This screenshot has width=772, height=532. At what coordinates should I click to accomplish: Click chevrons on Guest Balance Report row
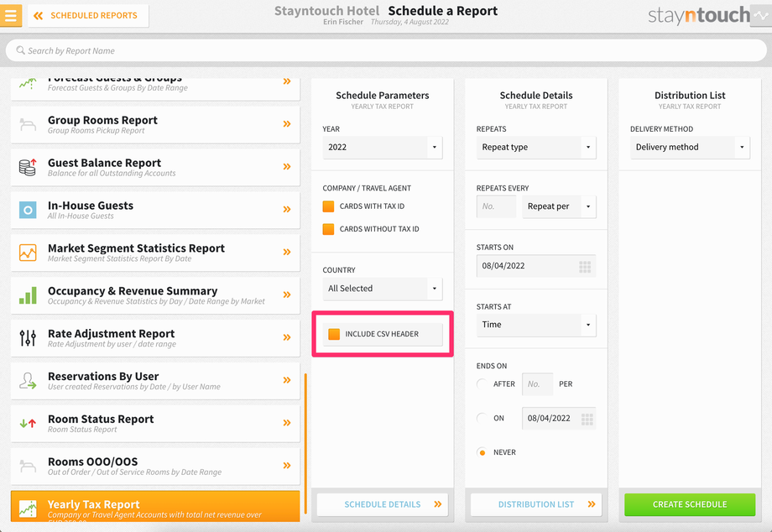[x=287, y=167]
